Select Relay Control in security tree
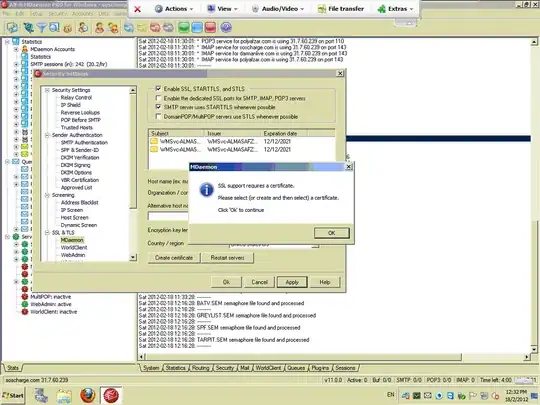 point(76,97)
